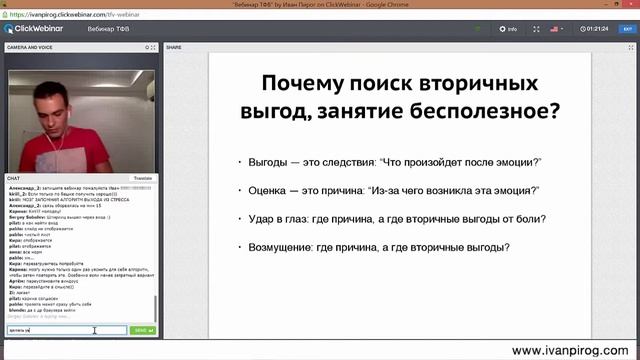
Task: Click the ClickWebinar logo
Action: pyautogui.click(x=33, y=29)
